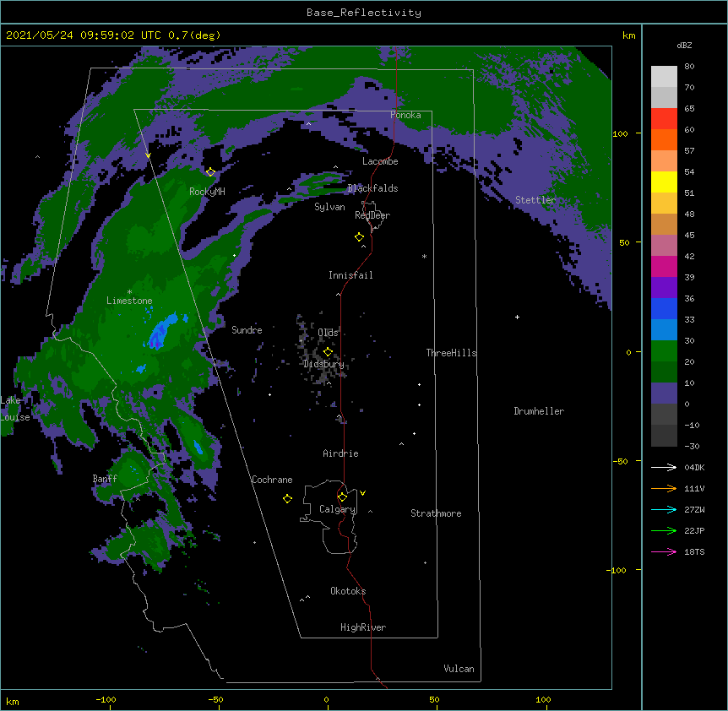Pick the yellow 51 dBZ legend swatch
The width and height of the screenshot is (728, 711).
point(664,182)
